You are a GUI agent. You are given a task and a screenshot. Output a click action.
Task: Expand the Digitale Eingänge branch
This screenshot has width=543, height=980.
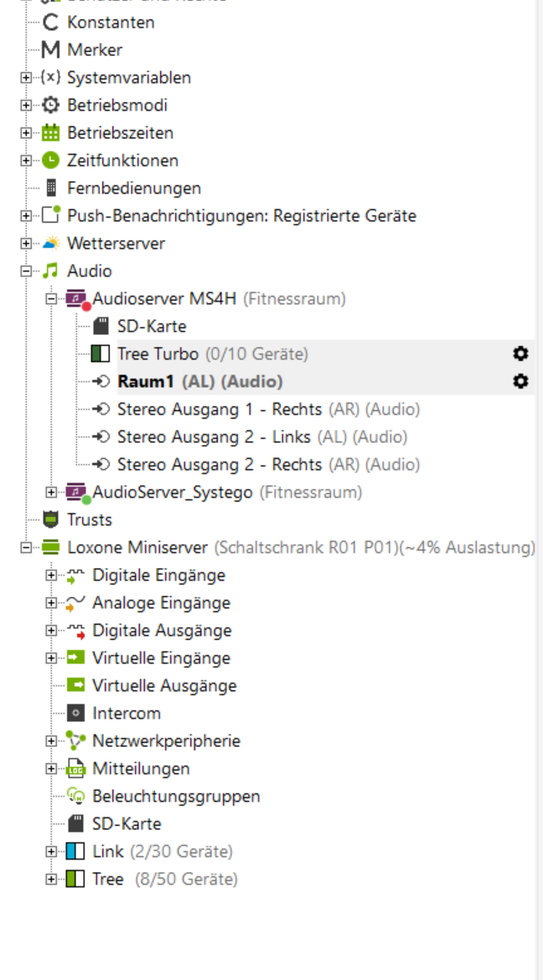50,575
